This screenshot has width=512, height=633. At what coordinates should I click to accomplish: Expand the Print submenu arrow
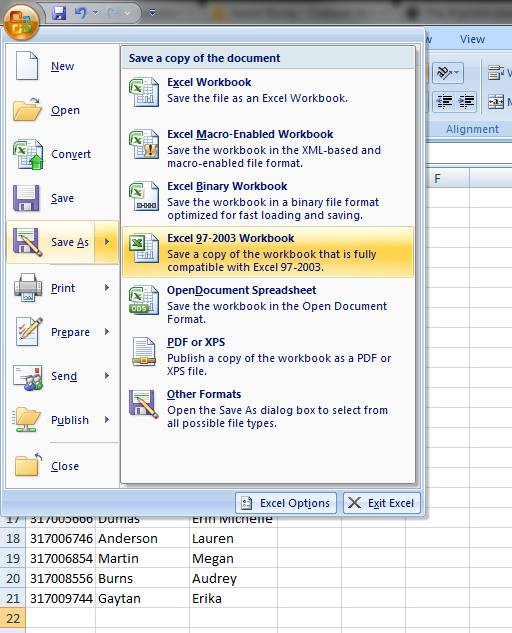tap(107, 287)
